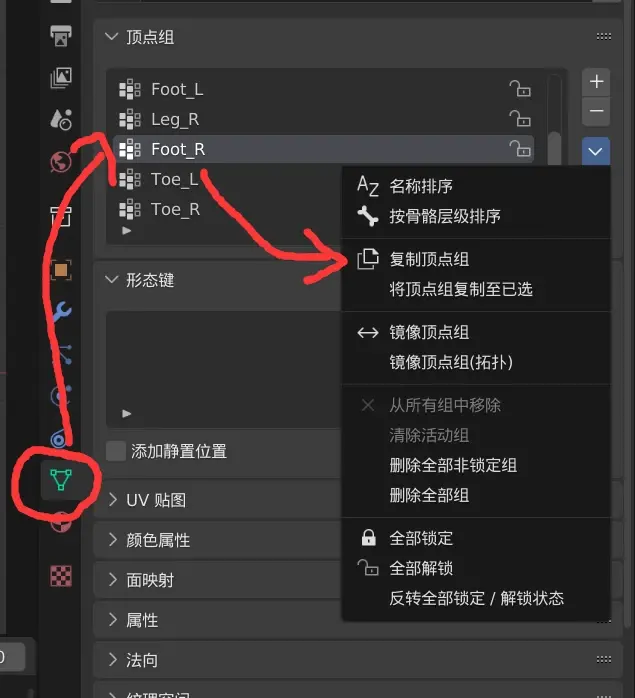Collapse the 顶点组 panel
Viewport: 635px width, 698px height.
(x=112, y=37)
